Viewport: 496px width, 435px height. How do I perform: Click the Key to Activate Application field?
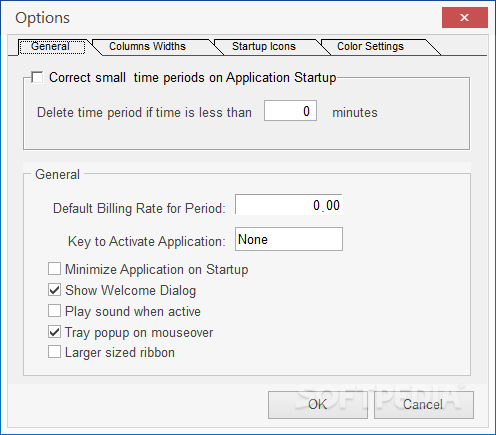coord(289,239)
